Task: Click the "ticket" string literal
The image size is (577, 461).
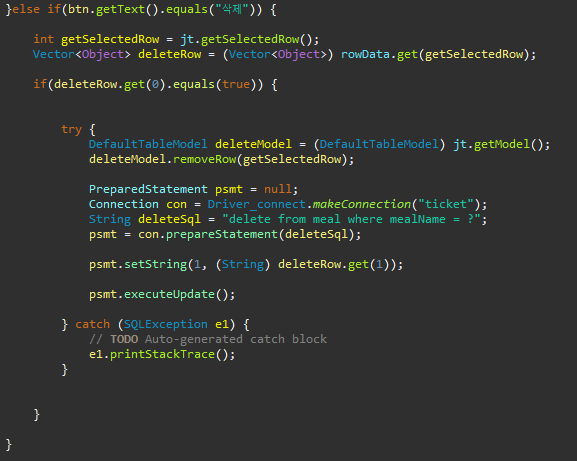Action: tap(446, 204)
